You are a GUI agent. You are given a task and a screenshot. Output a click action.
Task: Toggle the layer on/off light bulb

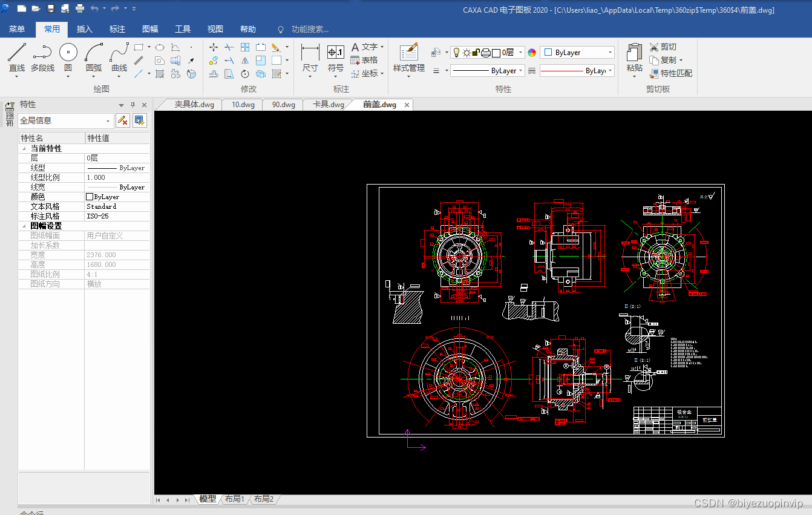[x=457, y=53]
